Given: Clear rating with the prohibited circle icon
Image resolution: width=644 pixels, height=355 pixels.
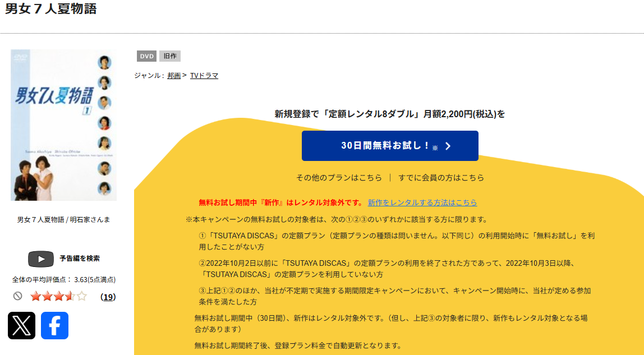Looking at the screenshot, I should (x=17, y=296).
